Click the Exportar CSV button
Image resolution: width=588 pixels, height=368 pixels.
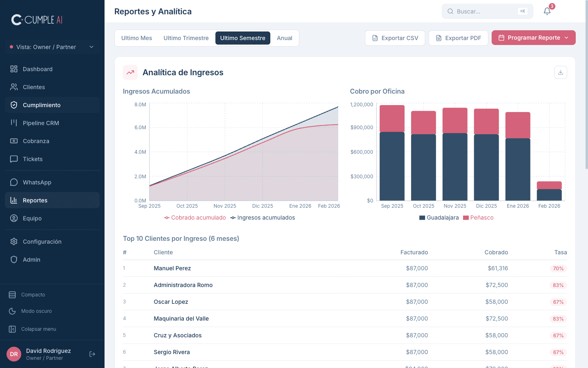pos(395,38)
